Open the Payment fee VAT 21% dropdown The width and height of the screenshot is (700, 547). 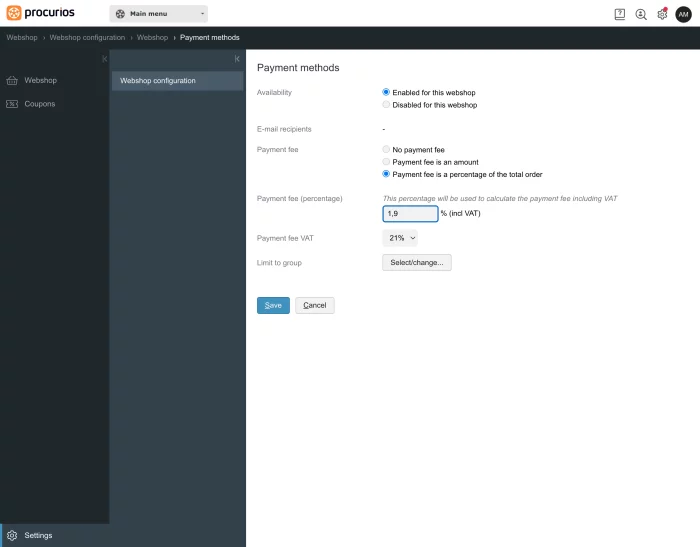400,238
